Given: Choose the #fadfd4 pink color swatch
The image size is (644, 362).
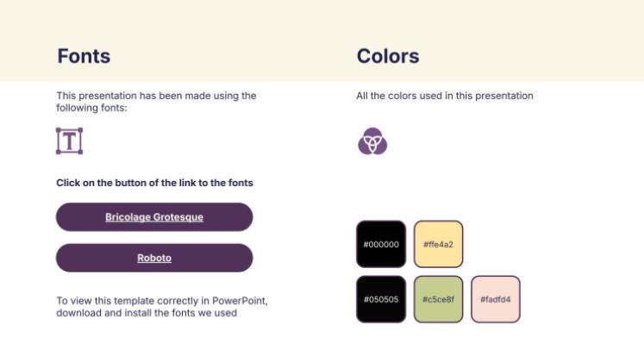Looking at the screenshot, I should [495, 300].
